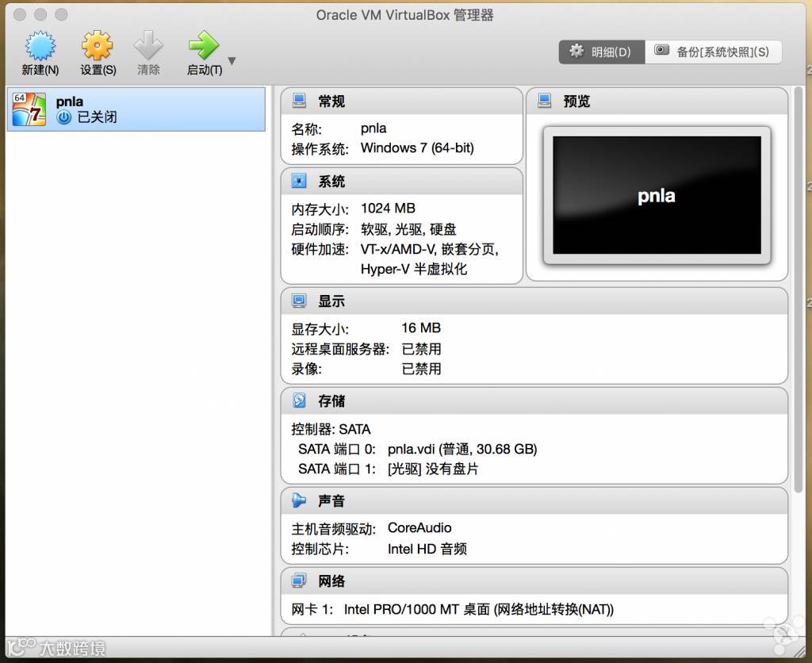Click the recording (录像) '已禁用' value
Viewport: 812px width, 663px height.
[422, 369]
